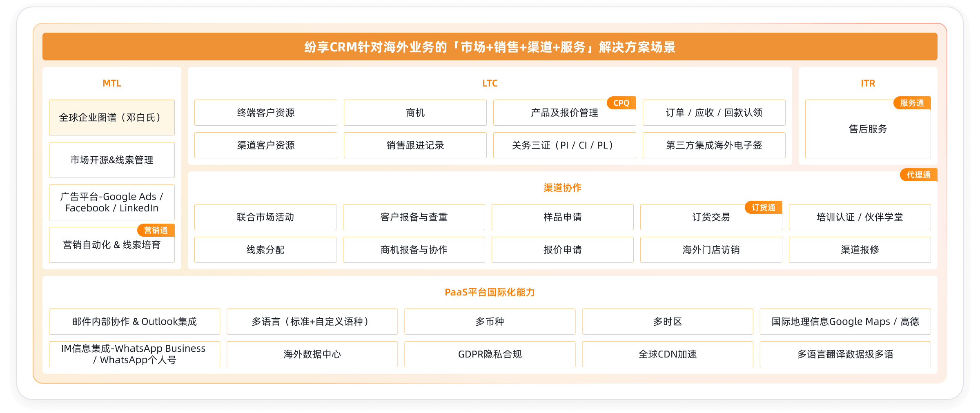Open the 客户报备与查重 box
The width and height of the screenshot is (980, 413).
click(414, 217)
